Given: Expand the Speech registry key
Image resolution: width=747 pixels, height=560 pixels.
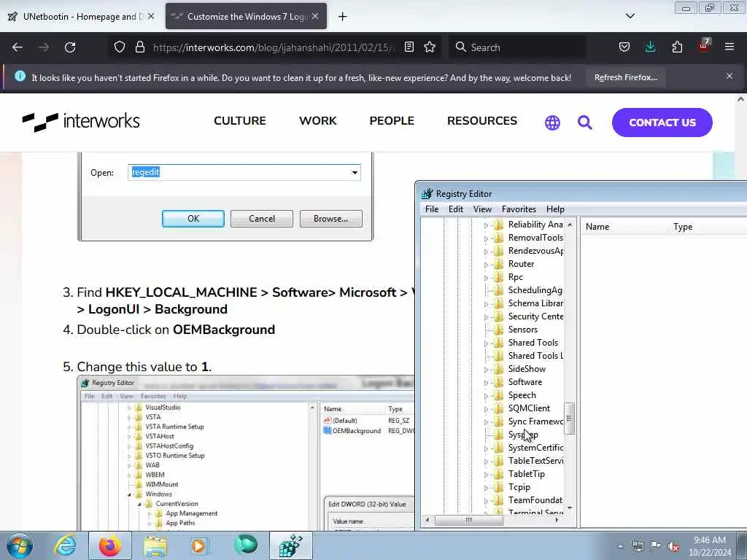Looking at the screenshot, I should click(486, 396).
